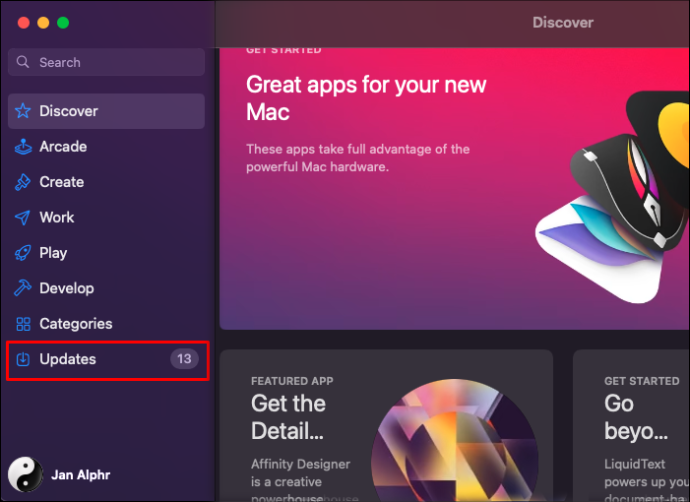Click the Categories grid icon
This screenshot has height=502, width=690.
(23, 324)
